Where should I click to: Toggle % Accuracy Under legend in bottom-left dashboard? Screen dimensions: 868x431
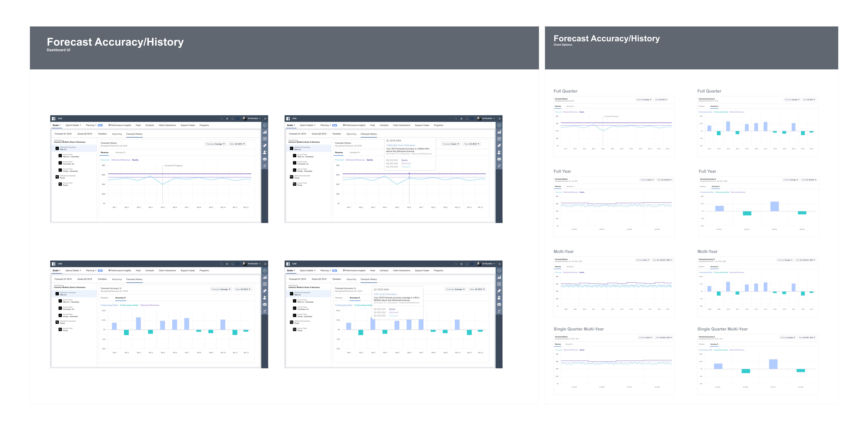pyautogui.click(x=129, y=305)
